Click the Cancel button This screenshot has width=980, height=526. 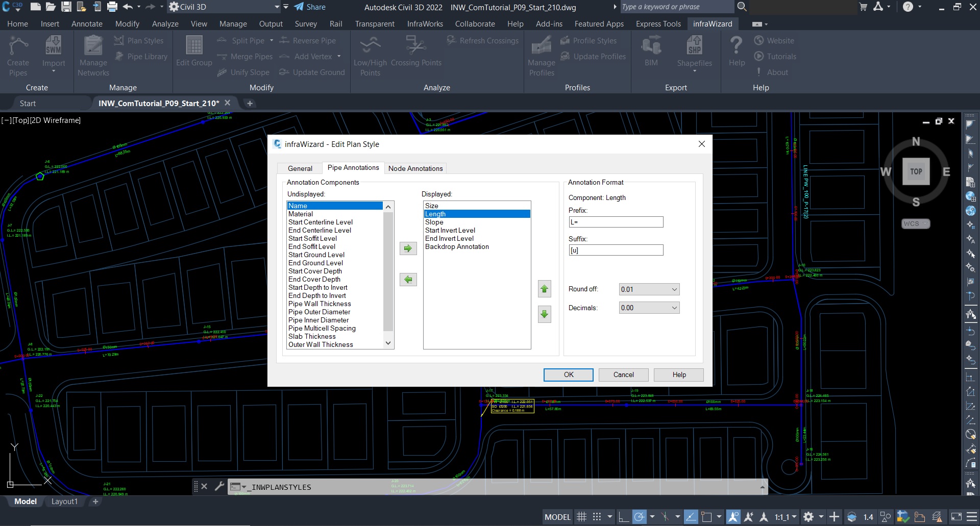[x=623, y=374]
